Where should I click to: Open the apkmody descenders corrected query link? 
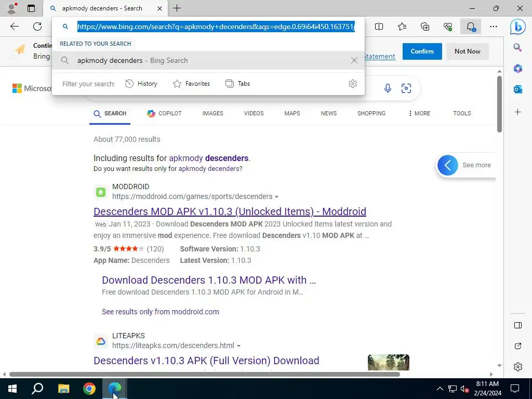pos(209,158)
